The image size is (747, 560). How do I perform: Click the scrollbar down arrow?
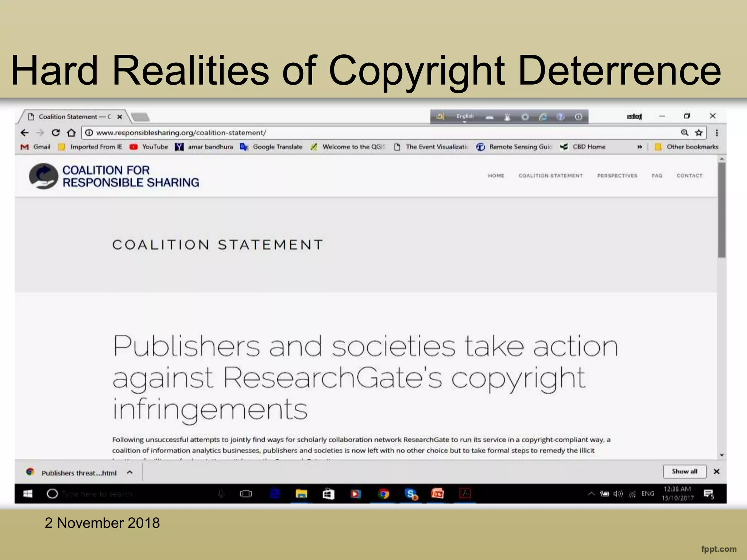pyautogui.click(x=721, y=455)
